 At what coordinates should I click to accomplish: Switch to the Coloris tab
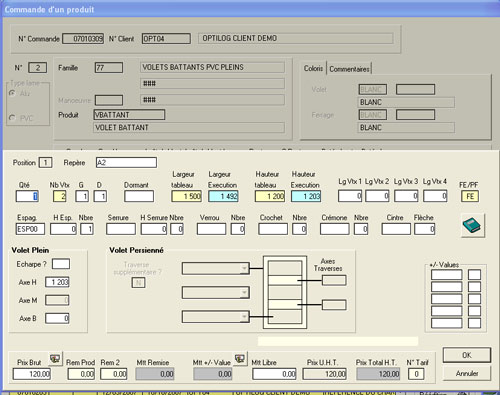[313, 68]
